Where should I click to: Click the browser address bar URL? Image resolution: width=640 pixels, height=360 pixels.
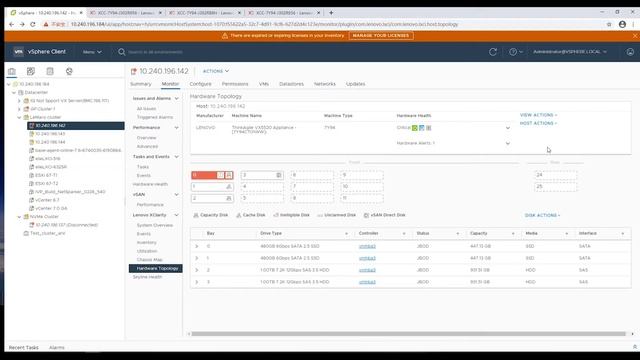(x=264, y=24)
